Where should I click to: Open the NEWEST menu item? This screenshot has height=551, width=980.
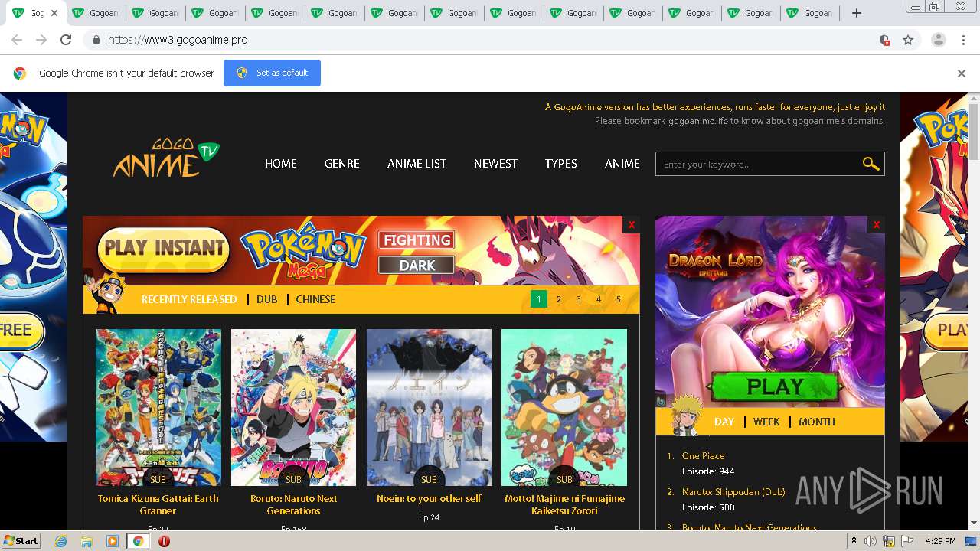[495, 164]
